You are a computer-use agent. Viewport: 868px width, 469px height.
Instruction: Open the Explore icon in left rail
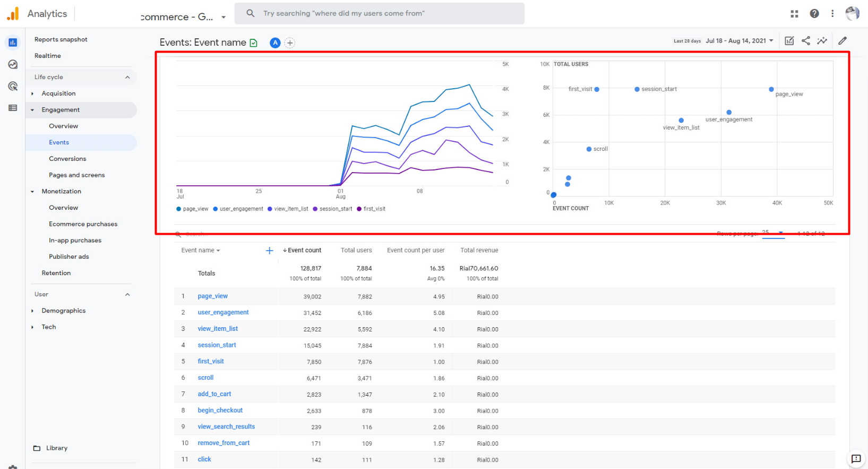tap(13, 64)
